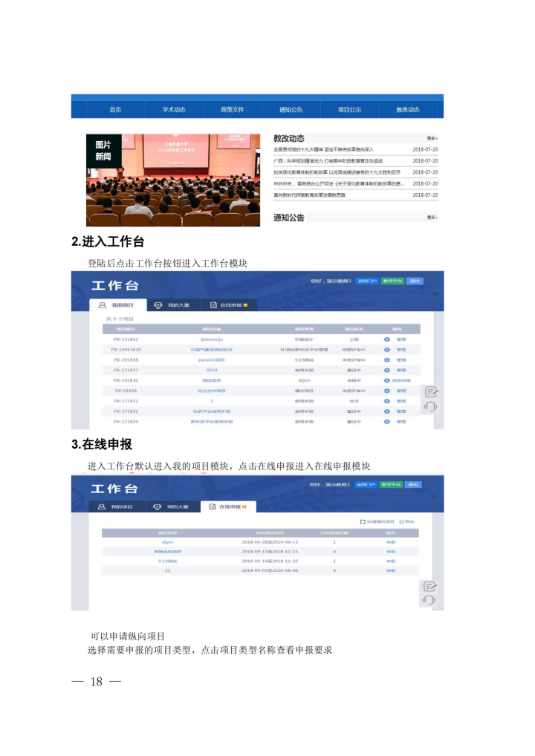Click green 教学平台 button in first workbench
The image size is (535, 756).
click(391, 281)
